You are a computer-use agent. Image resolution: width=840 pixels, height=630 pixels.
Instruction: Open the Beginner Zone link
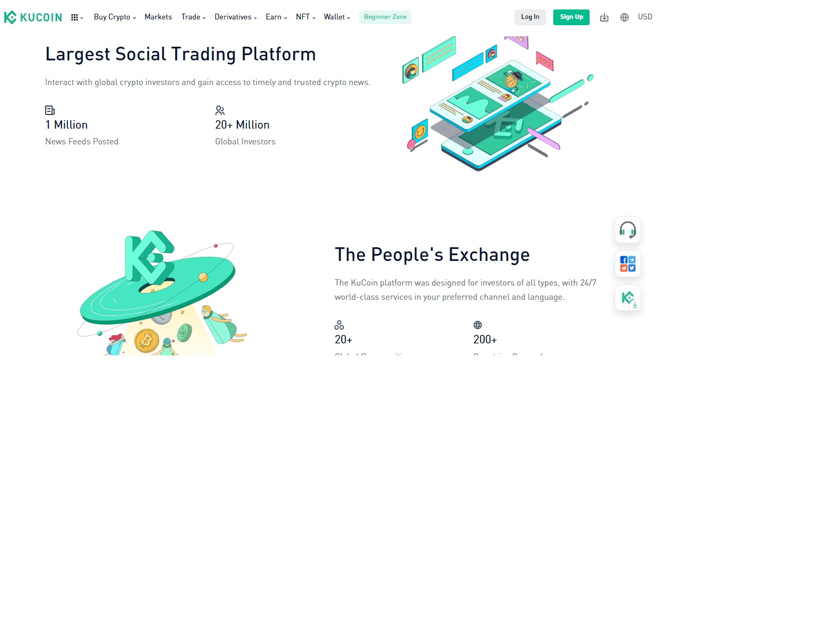pyautogui.click(x=385, y=17)
